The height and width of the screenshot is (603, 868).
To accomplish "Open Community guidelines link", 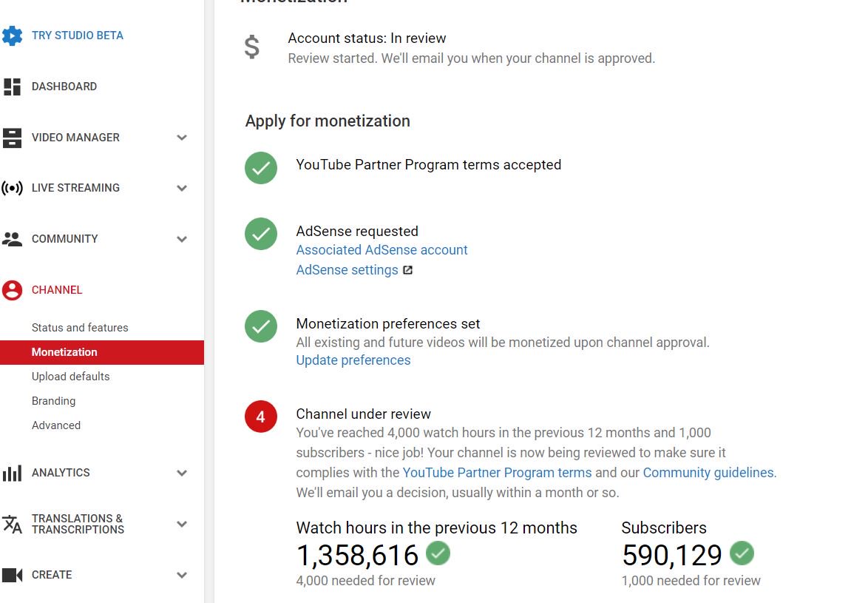I will click(x=708, y=472).
